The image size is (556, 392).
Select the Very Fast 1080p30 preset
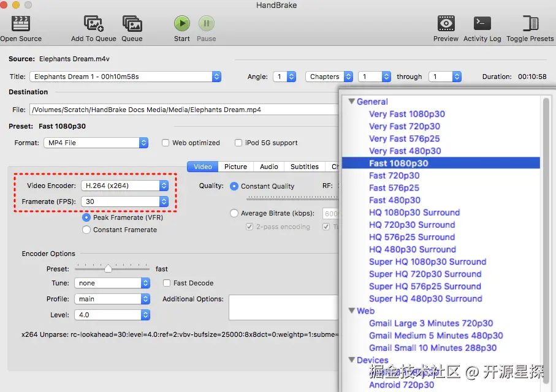[x=406, y=114]
